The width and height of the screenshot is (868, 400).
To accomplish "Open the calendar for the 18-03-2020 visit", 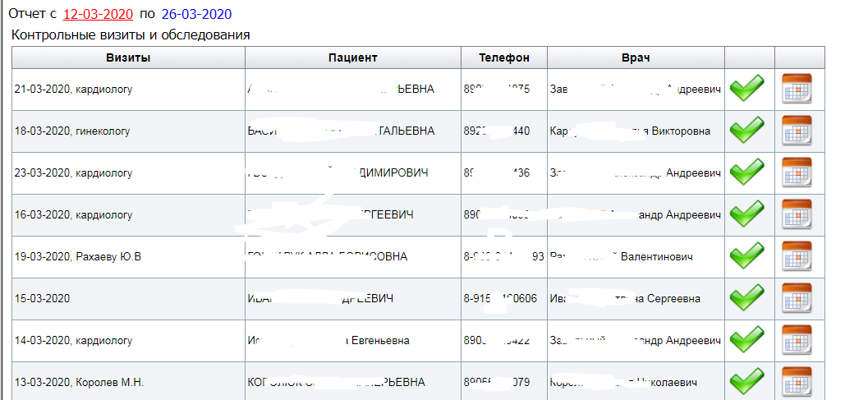I will coord(797,131).
